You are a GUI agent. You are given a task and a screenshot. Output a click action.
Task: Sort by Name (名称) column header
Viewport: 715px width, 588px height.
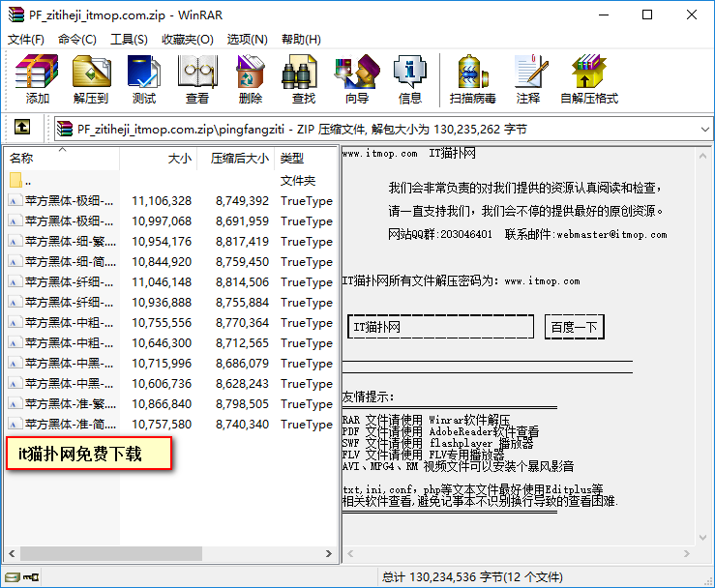(63, 159)
